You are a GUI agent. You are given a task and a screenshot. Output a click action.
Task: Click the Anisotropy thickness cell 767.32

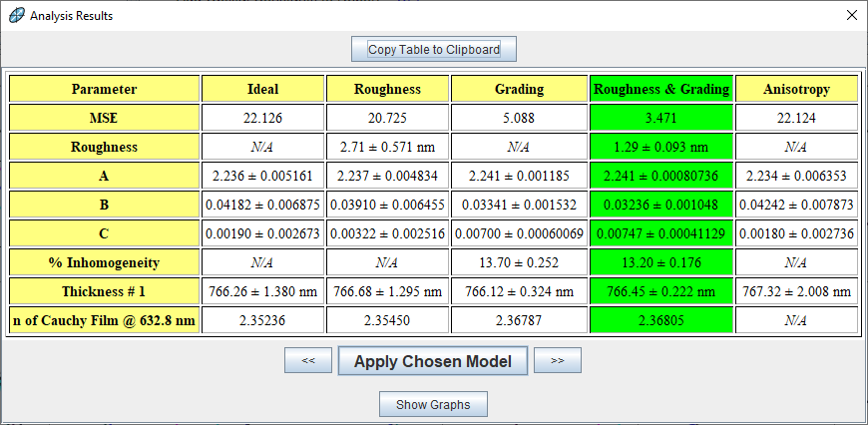point(796,291)
